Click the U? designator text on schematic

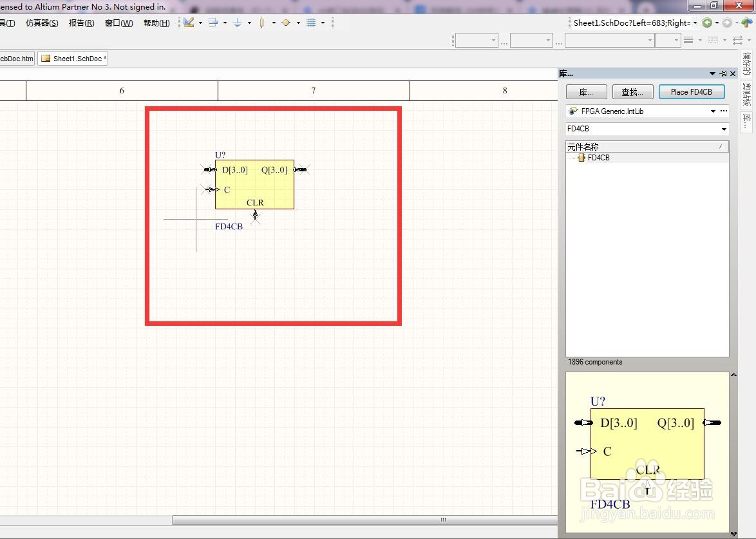[220, 155]
